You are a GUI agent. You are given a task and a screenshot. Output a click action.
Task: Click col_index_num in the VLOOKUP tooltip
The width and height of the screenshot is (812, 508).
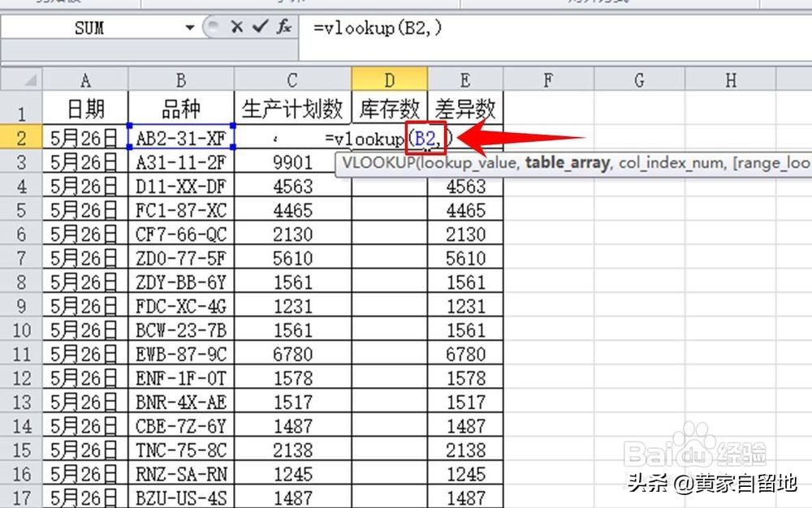coord(672,163)
